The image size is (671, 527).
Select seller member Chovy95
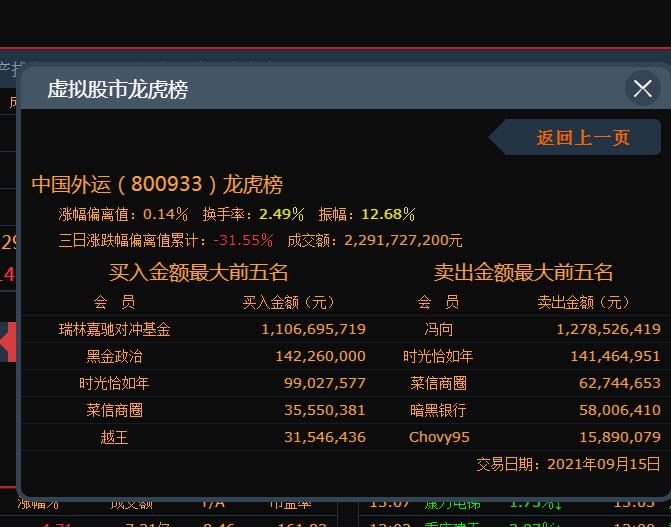[438, 437]
